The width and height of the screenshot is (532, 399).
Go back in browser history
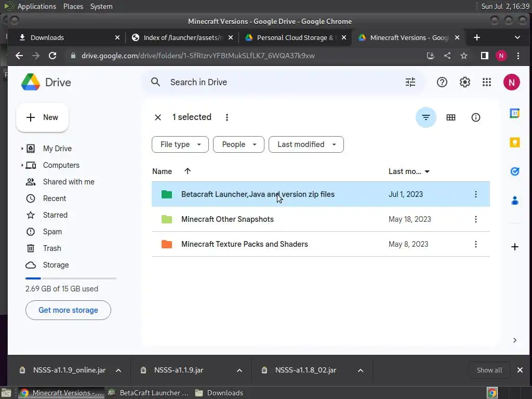click(19, 56)
